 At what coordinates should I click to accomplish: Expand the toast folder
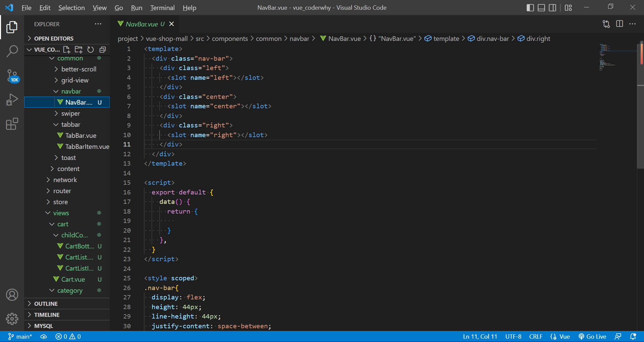coord(67,158)
